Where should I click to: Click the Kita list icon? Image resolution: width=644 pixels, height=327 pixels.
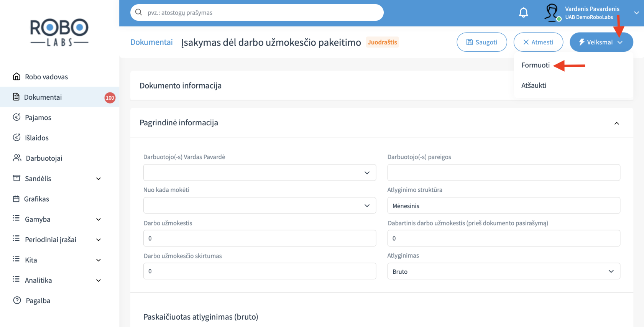16,259
